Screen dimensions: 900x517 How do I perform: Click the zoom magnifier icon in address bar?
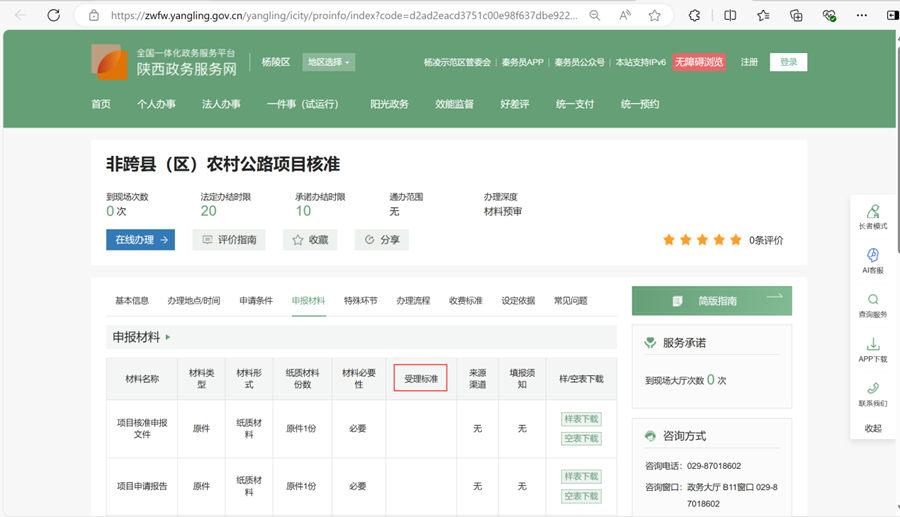595,15
